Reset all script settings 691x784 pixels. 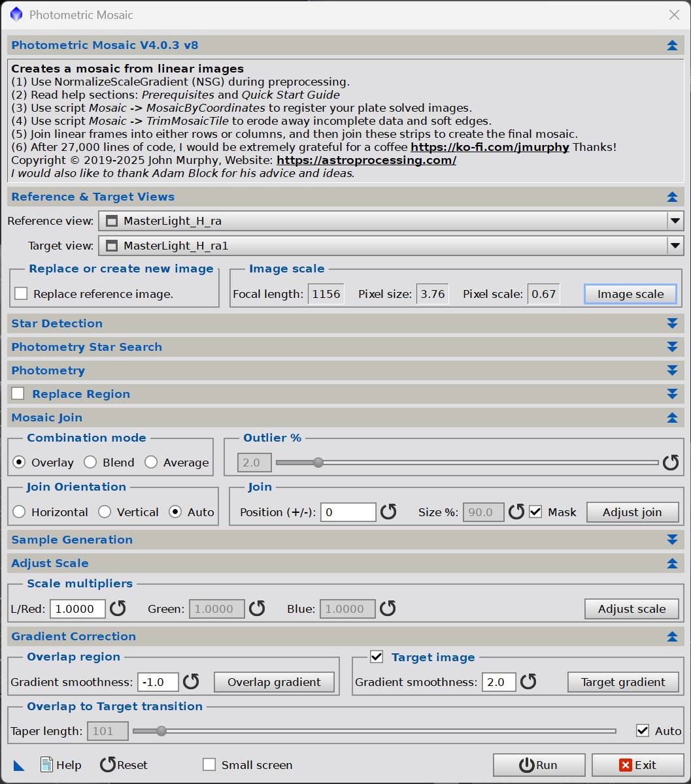click(124, 765)
